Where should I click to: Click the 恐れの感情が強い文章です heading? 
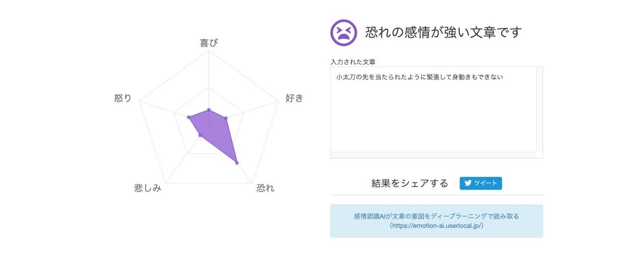click(x=443, y=33)
